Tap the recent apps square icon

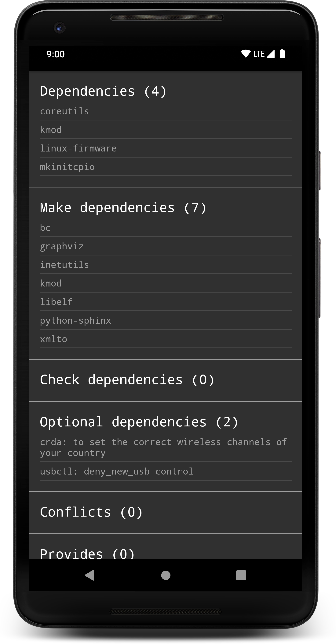[241, 575]
